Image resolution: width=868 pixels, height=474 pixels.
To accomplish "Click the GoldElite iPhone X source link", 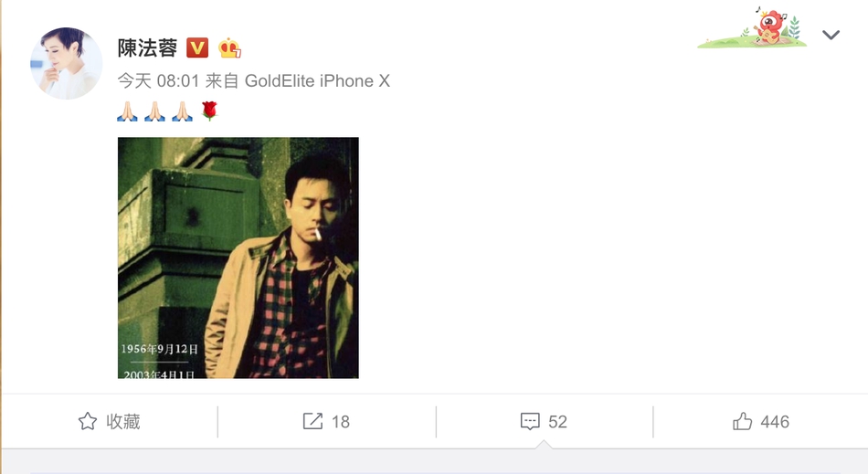I will click(317, 80).
